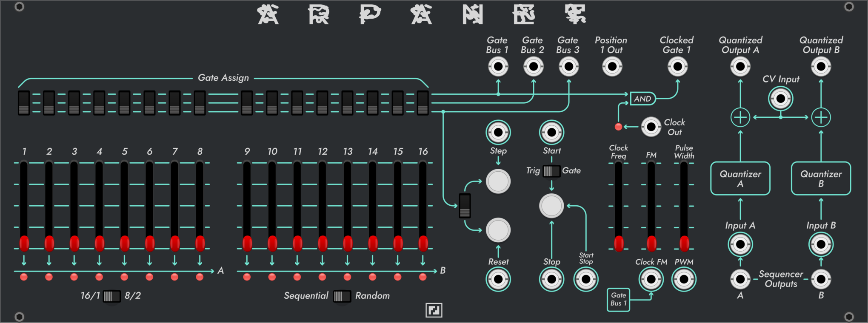Click the adder symbol above Quantizer B
The width and height of the screenshot is (868, 323).
821,118
